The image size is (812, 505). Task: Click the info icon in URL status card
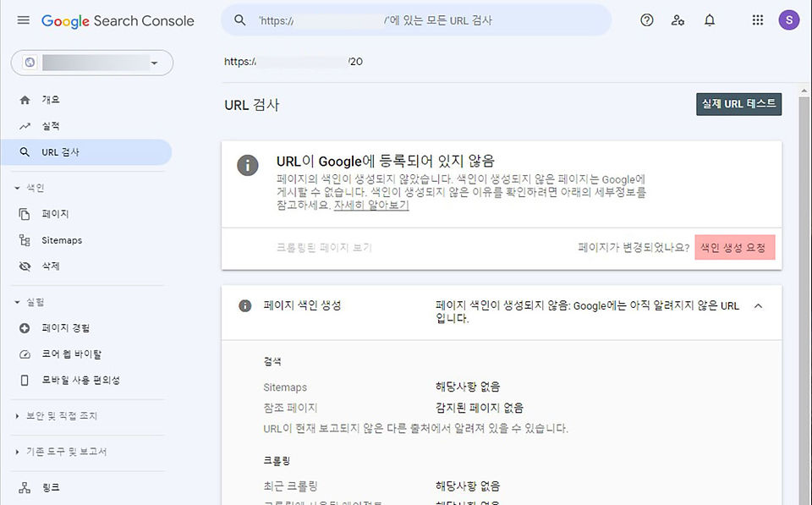[x=248, y=166]
